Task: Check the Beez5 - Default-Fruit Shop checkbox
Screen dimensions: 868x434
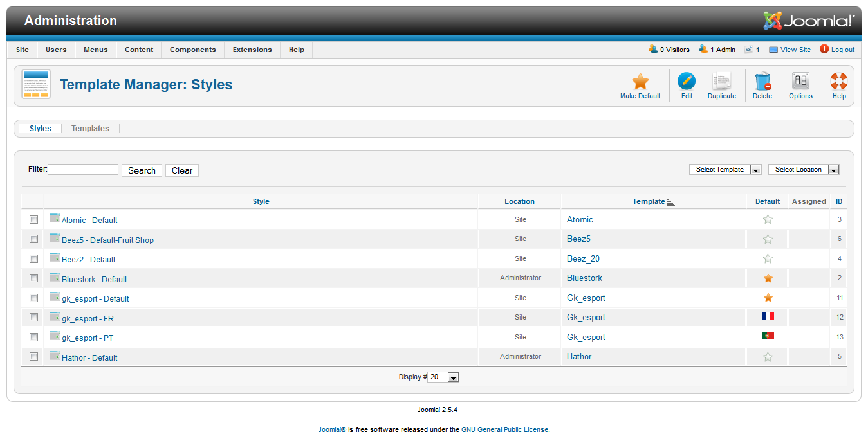Action: (33, 239)
